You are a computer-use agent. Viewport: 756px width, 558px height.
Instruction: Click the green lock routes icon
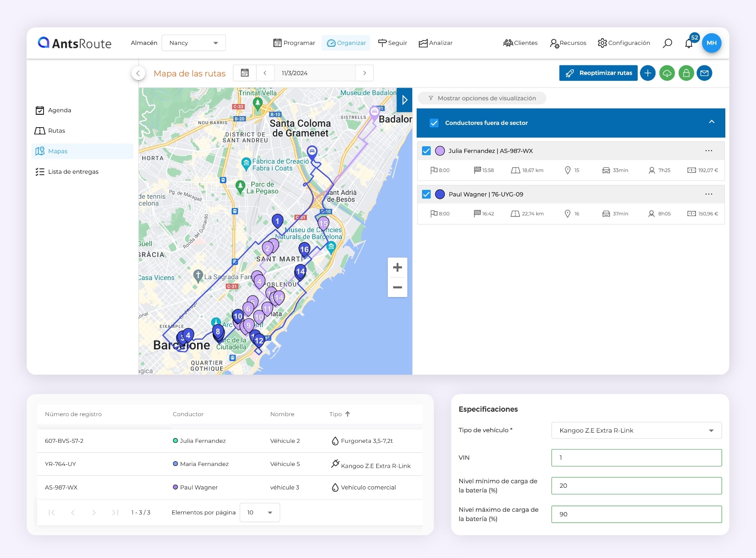tap(686, 73)
